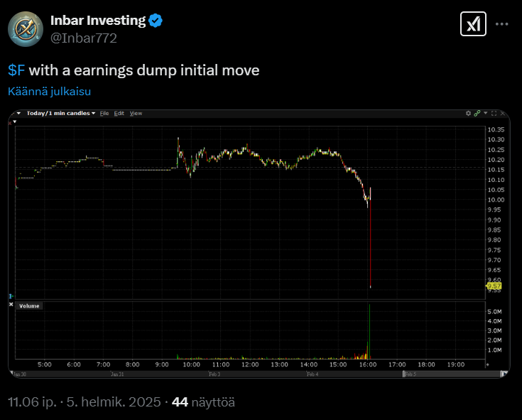Expand the Today/1 min candles dropdown
This screenshot has width=522, height=420.
click(93, 113)
